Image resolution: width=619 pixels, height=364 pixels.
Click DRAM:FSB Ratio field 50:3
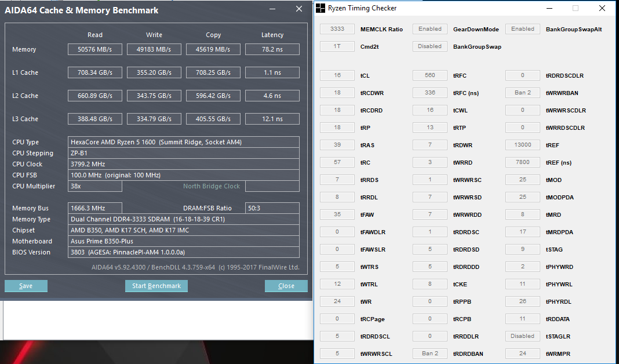tap(272, 208)
